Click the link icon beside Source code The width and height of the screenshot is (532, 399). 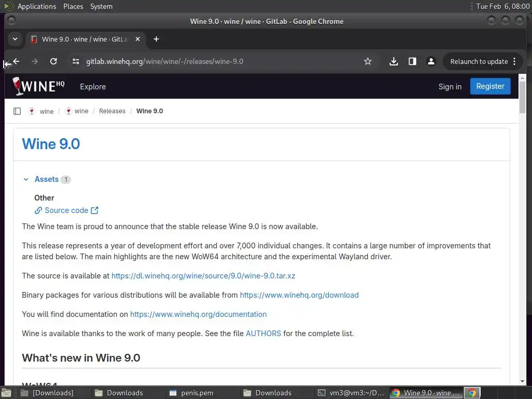pos(38,211)
